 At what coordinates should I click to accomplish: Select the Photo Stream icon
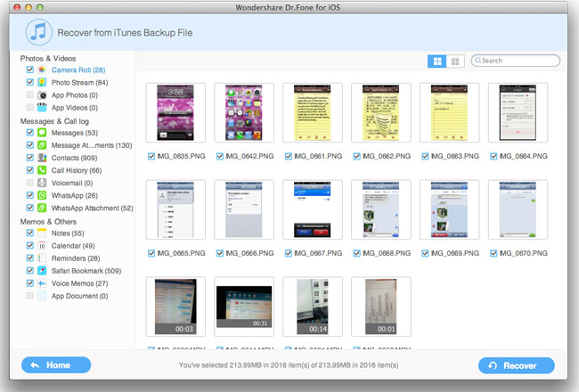point(42,82)
